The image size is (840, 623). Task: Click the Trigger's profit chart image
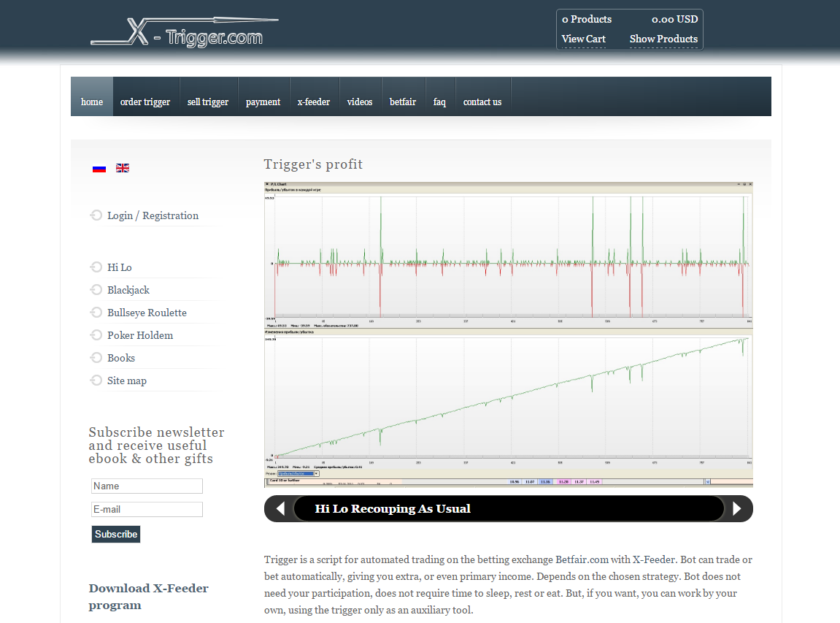pyautogui.click(x=509, y=335)
